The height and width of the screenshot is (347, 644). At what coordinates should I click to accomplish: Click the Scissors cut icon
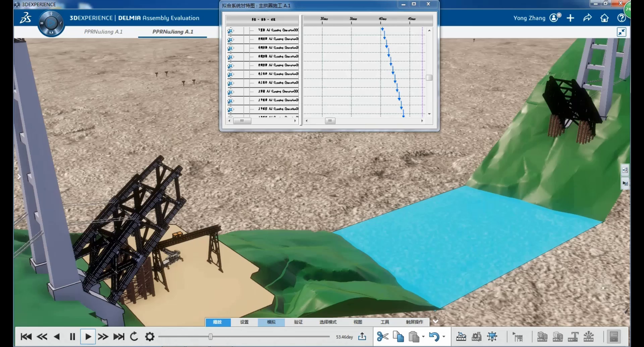click(x=382, y=336)
